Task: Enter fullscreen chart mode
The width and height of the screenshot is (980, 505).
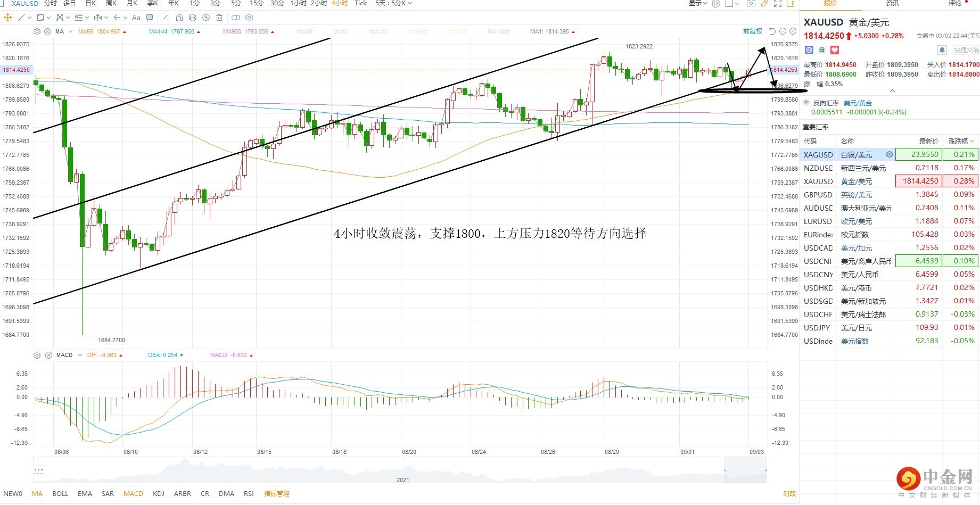Action: pyautogui.click(x=778, y=4)
